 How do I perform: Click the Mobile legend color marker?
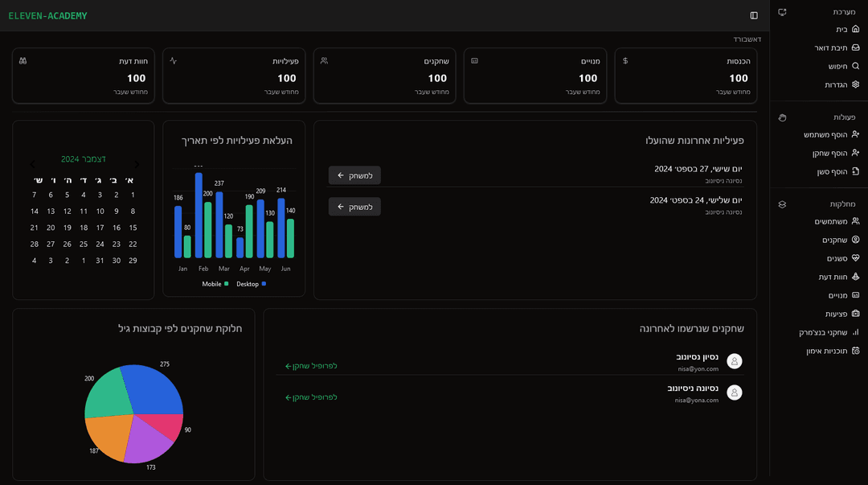pos(227,284)
